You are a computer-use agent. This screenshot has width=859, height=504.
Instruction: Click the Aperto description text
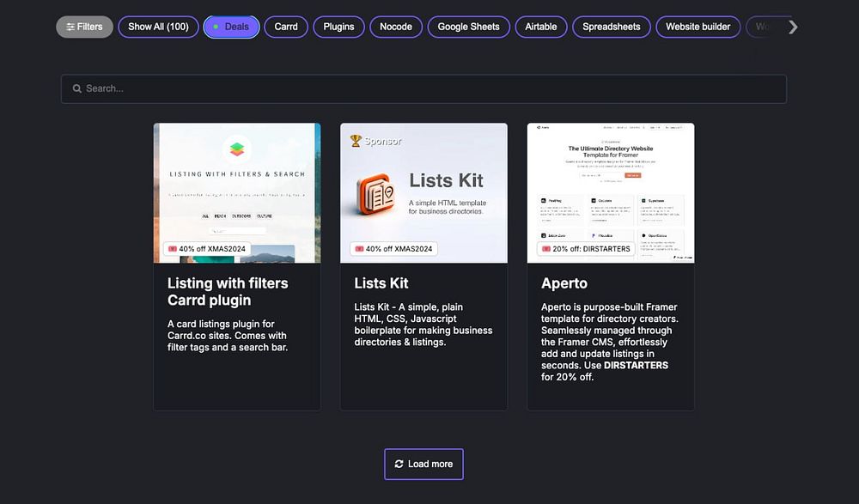[x=610, y=342]
